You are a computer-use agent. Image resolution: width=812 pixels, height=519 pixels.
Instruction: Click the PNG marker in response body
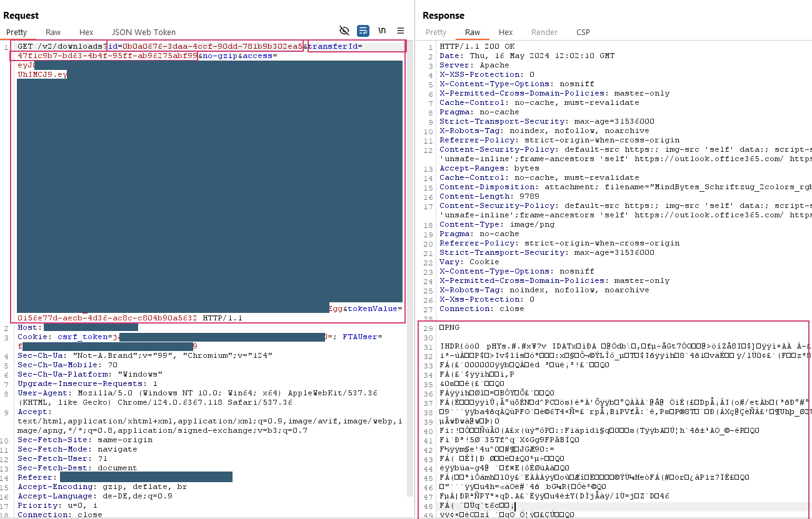click(451, 327)
